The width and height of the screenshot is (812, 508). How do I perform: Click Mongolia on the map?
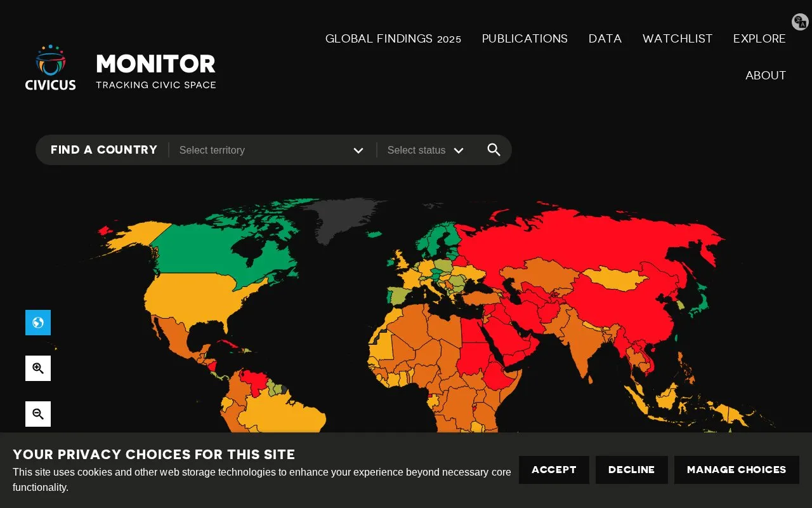(x=614, y=278)
